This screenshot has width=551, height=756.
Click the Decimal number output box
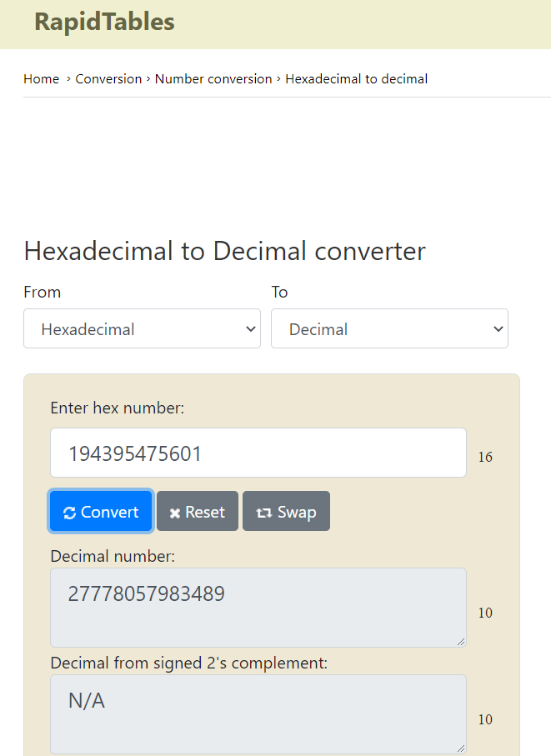click(258, 608)
